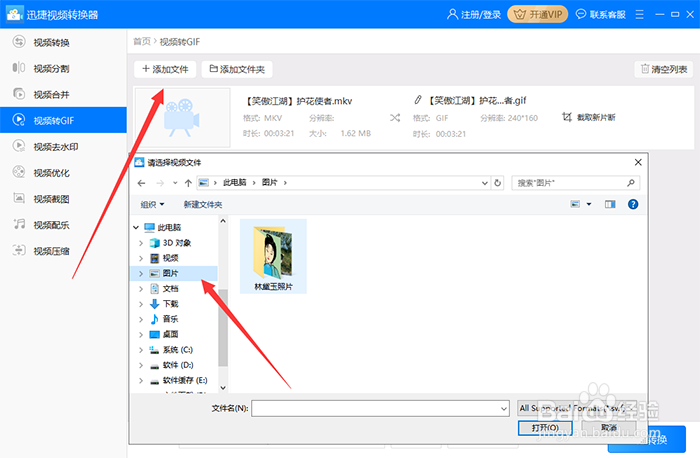Expand the 3D 对象 tree node

click(x=141, y=243)
